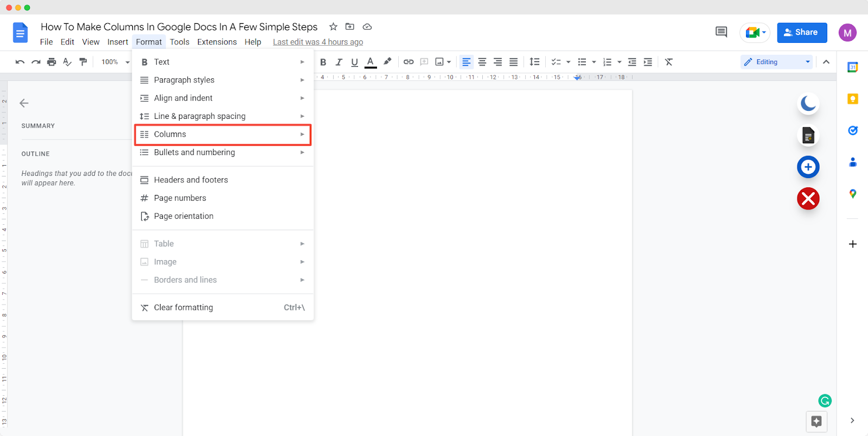Screen dimensions: 868x436
Task: Choose Headers and footers option
Action: coord(222,180)
